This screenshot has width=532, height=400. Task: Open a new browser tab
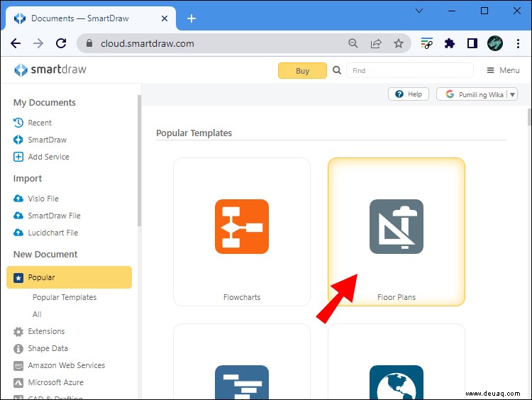click(192, 18)
